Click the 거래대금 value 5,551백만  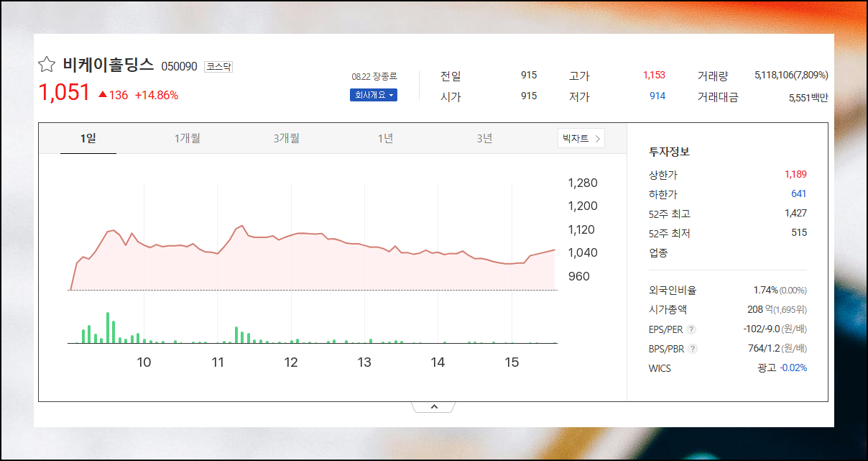pyautogui.click(x=808, y=97)
